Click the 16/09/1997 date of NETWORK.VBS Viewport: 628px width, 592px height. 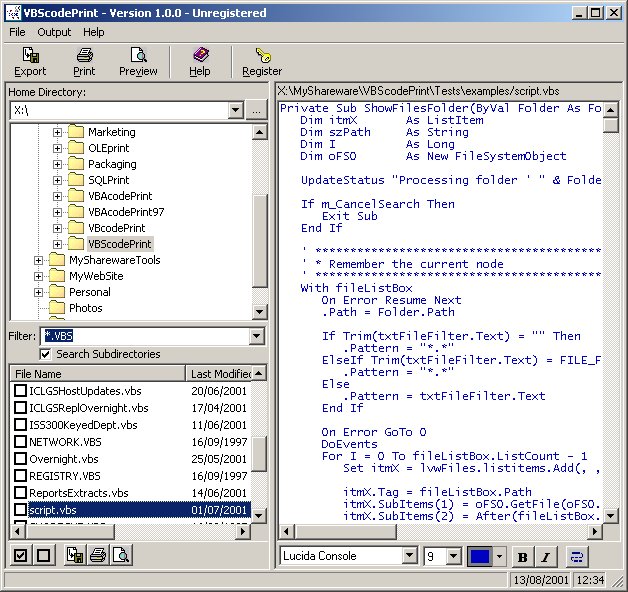219,442
